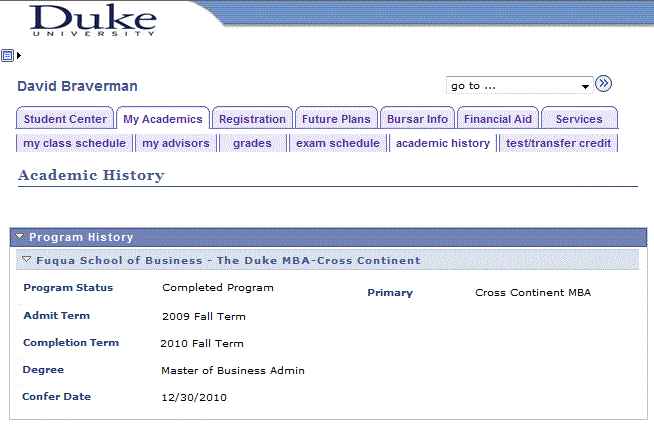Viewport: 654px width, 424px height.
Task: Select the My Academics tab
Action: (x=163, y=119)
